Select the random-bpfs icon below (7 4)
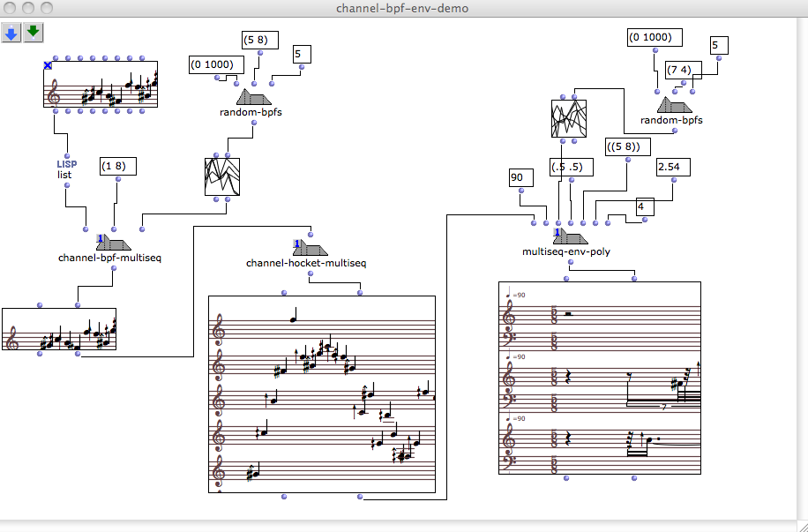Viewport: 808px width, 532px height. 672,105
